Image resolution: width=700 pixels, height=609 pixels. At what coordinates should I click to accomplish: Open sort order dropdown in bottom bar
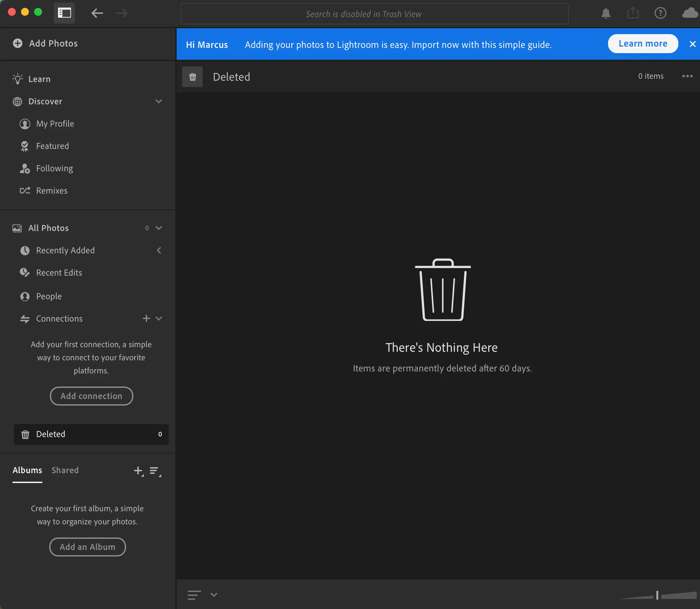click(x=213, y=595)
